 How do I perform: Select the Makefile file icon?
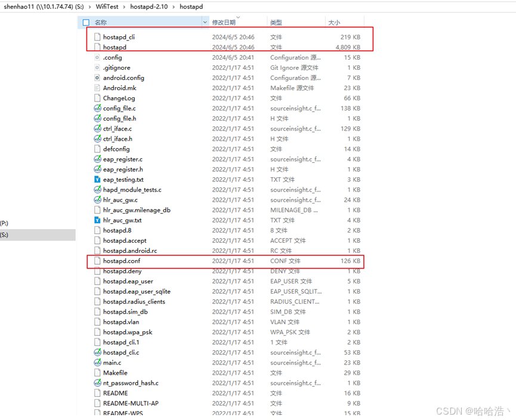click(x=97, y=373)
